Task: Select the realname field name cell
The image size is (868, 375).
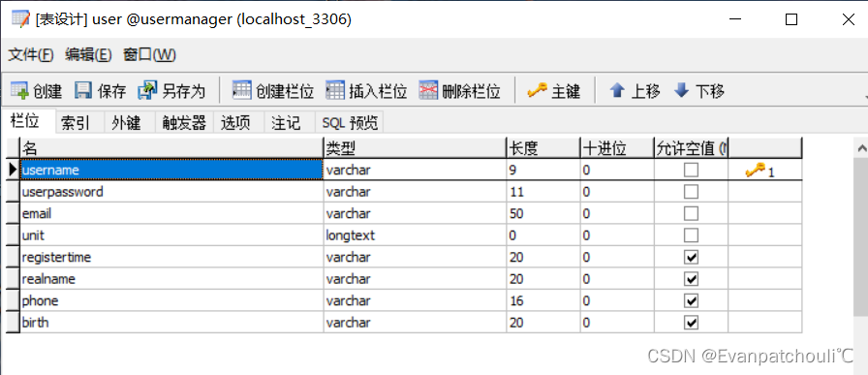Action: [171, 279]
